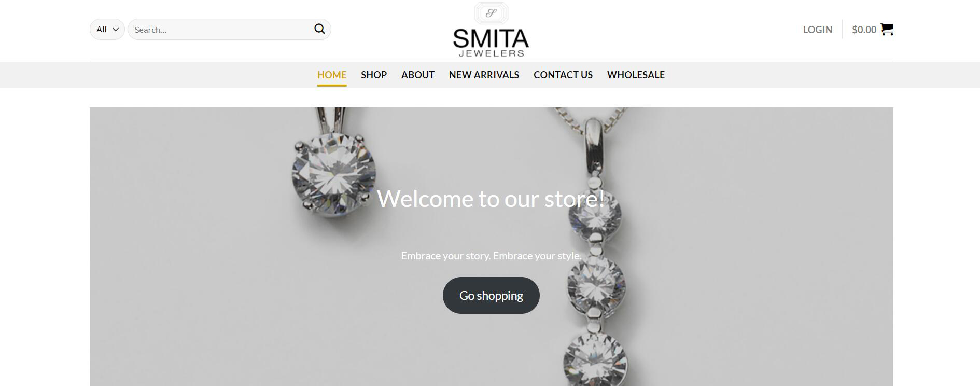Click the Embrace your story tagline
The height and width of the screenshot is (388, 980).
click(491, 256)
